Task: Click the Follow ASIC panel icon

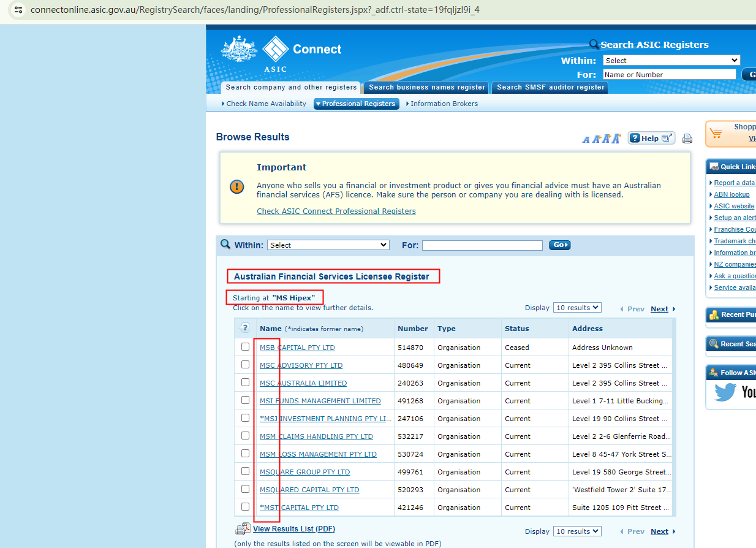Action: click(x=714, y=372)
